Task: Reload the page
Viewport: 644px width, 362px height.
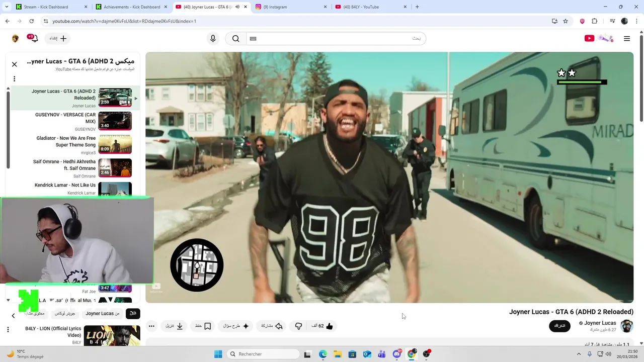Action: tap(31, 21)
